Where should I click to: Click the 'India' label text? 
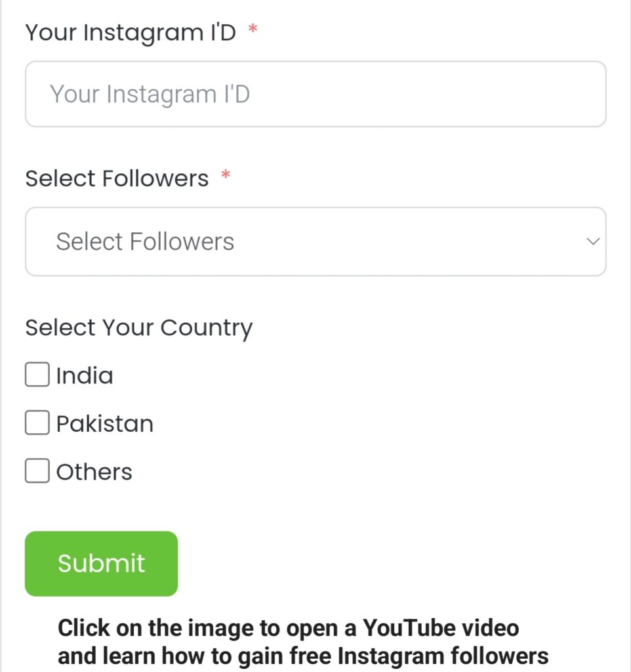point(85,375)
